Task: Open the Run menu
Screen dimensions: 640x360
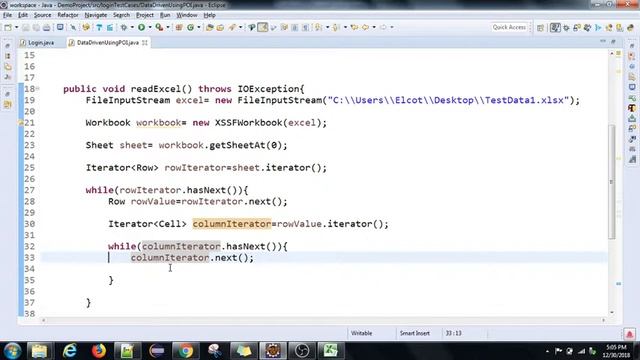Action: click(165, 15)
